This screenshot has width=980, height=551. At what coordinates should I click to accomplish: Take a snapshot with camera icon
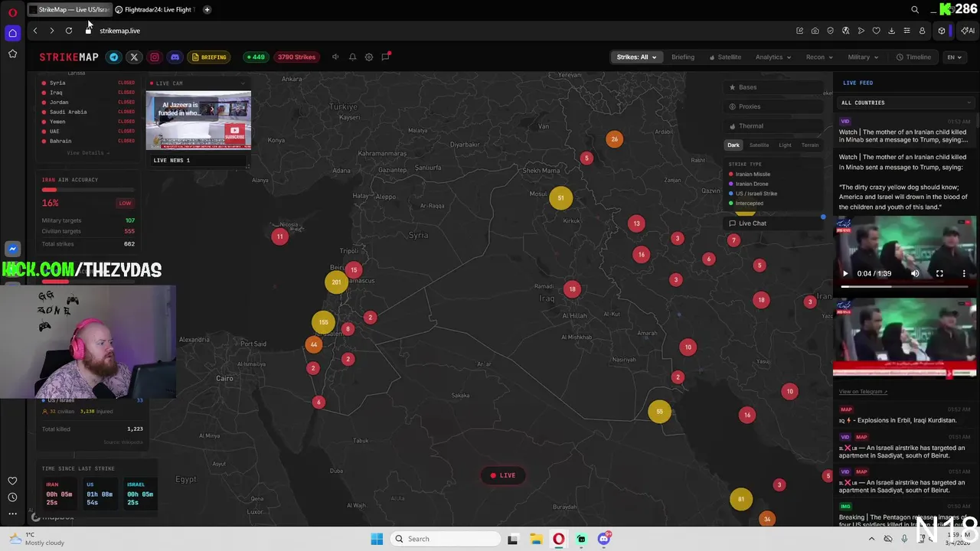(815, 31)
